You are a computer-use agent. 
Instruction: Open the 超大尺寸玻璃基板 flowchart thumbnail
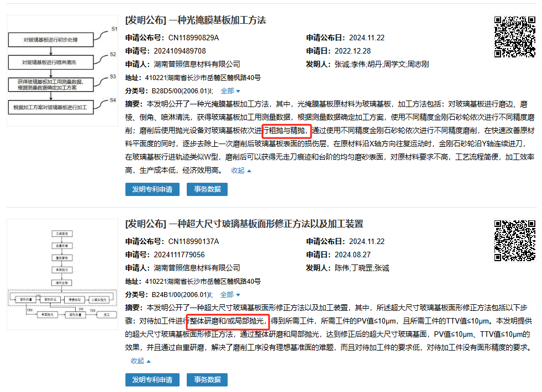tap(62, 274)
